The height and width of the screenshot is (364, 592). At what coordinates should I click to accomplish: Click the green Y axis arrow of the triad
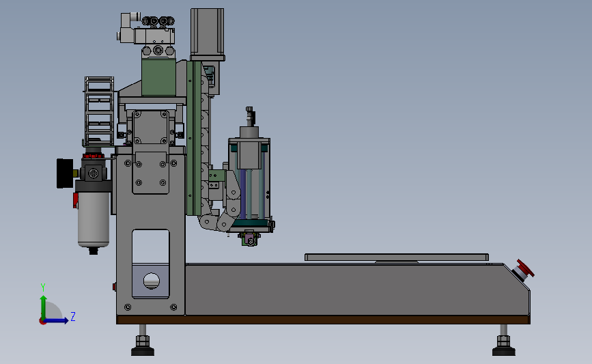[44, 307]
